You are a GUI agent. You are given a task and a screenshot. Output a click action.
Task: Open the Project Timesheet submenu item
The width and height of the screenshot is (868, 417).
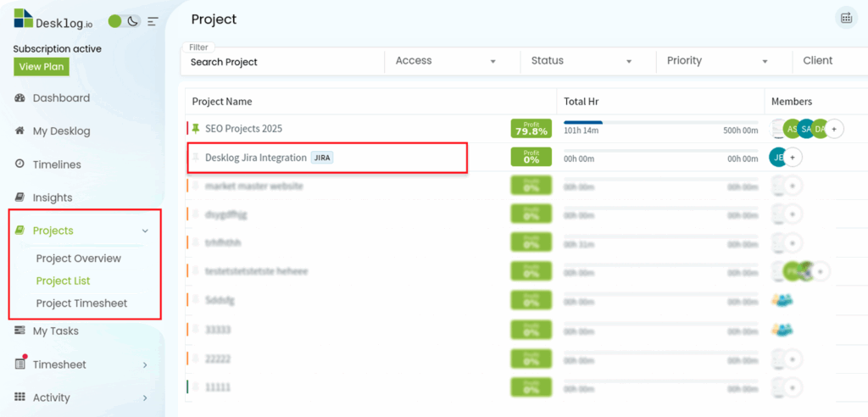click(x=83, y=303)
